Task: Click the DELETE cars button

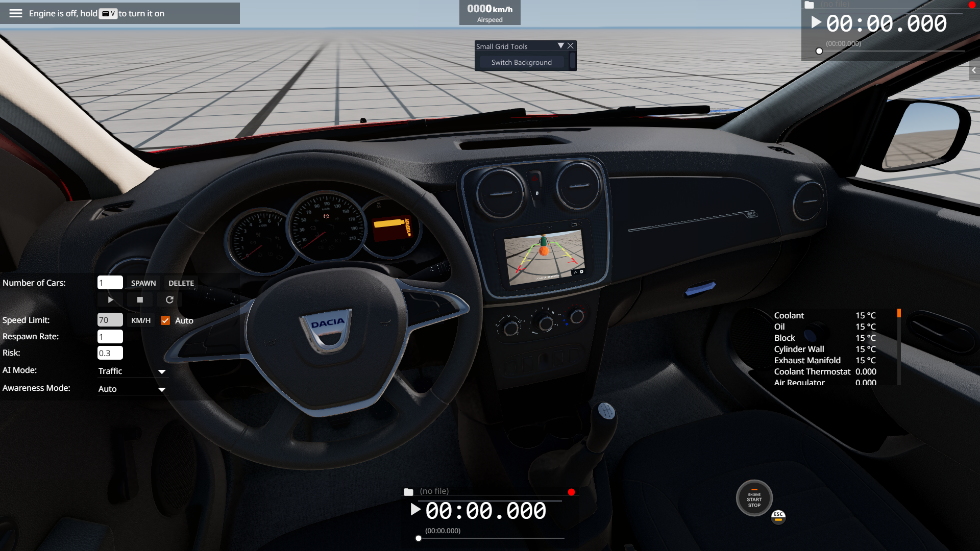Action: 181,283
